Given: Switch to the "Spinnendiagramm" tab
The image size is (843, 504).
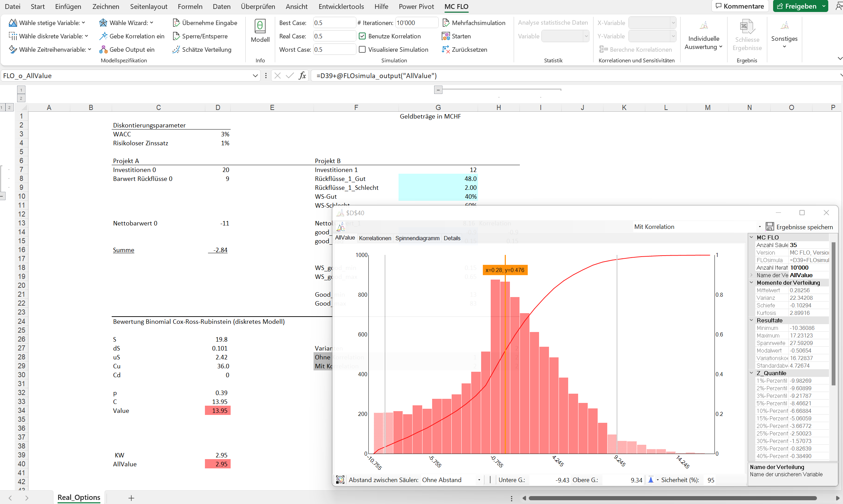Looking at the screenshot, I should [x=417, y=238].
